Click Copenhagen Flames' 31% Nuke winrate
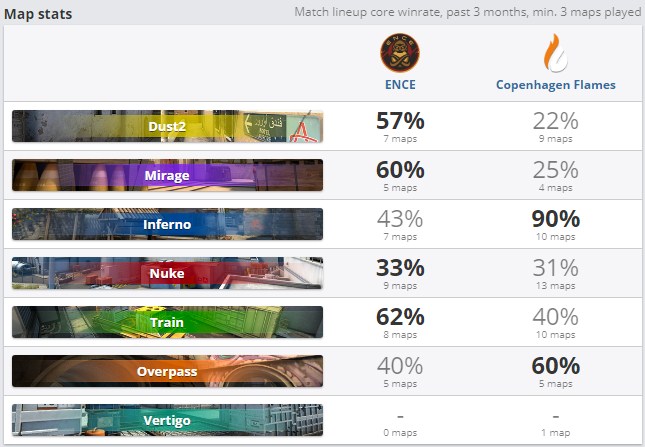 [555, 268]
